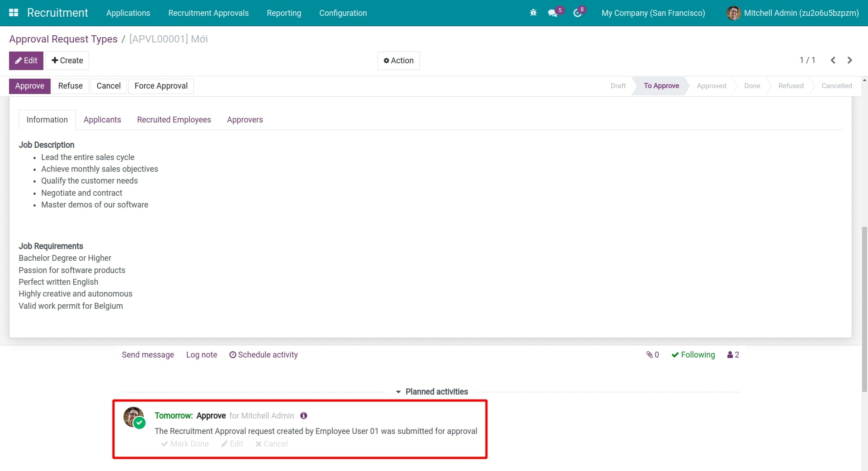Switch to the Applicants tab

pos(102,120)
